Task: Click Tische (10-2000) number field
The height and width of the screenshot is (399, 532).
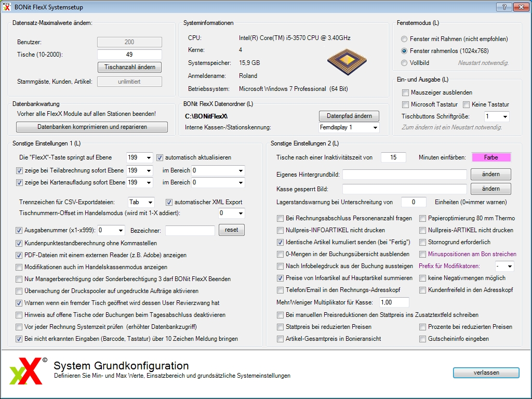Action: pyautogui.click(x=129, y=55)
